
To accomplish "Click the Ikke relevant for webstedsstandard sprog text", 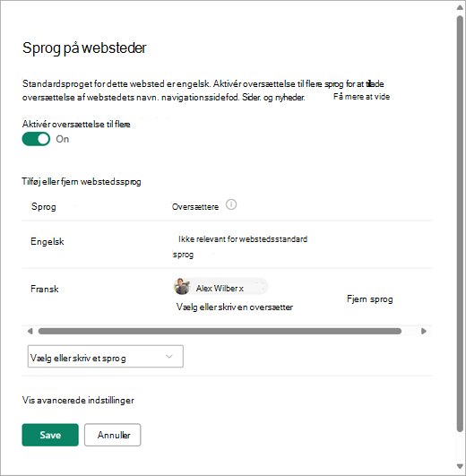I will click(239, 247).
